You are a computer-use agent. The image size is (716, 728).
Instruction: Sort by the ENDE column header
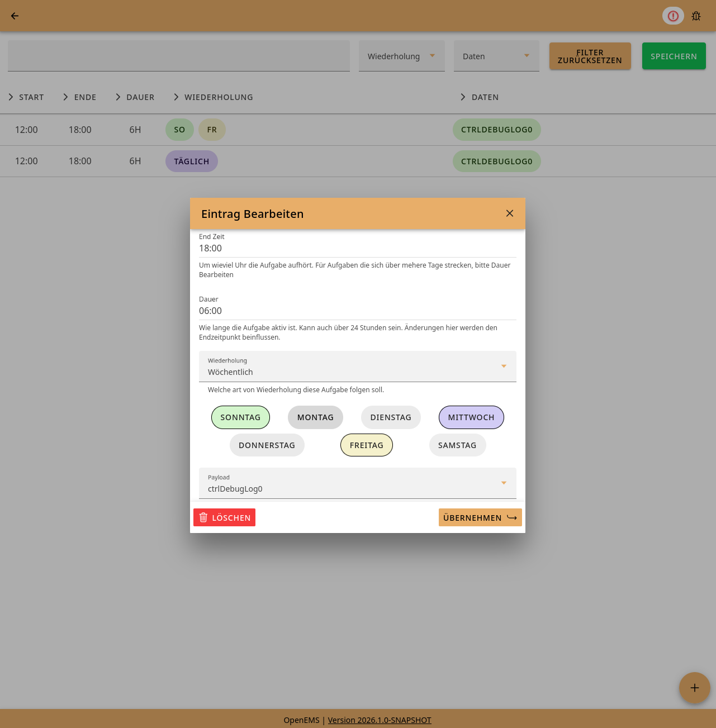coord(85,97)
